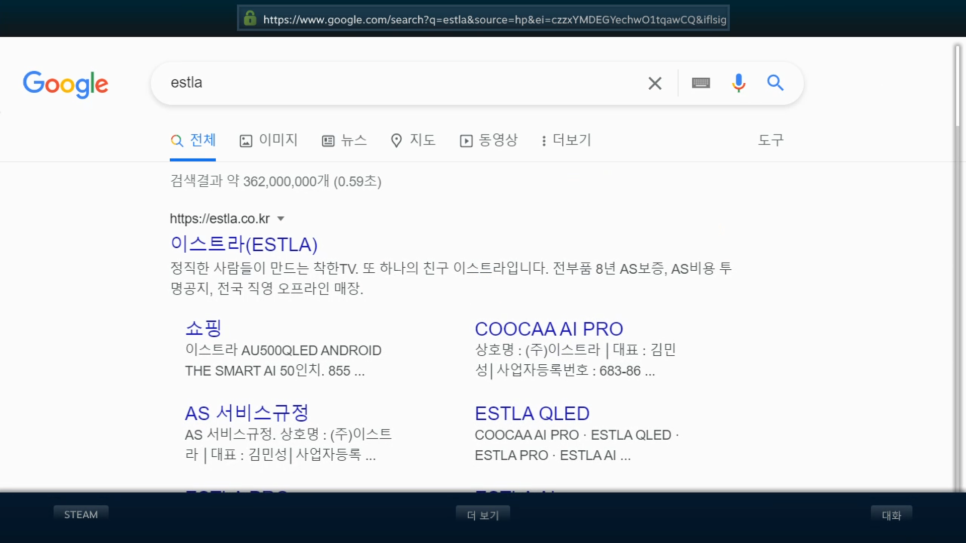The image size is (966, 543).
Task: Click the page URL address bar
Action: click(x=484, y=18)
